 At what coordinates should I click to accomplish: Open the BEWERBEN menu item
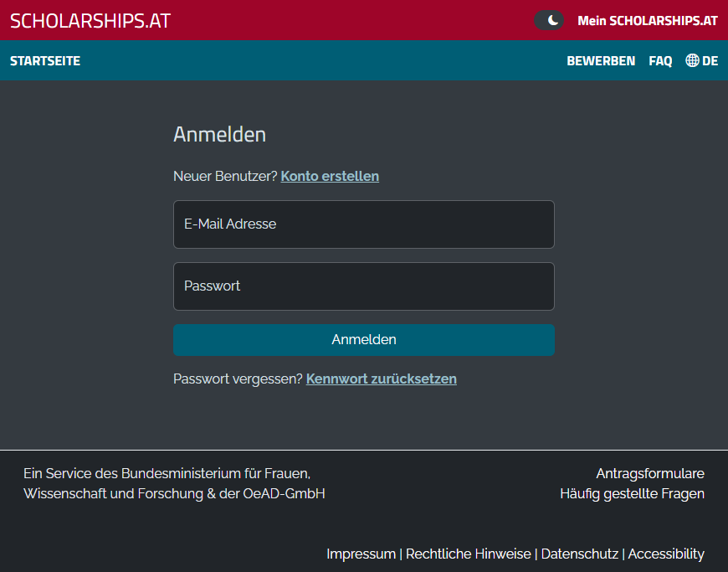601,60
